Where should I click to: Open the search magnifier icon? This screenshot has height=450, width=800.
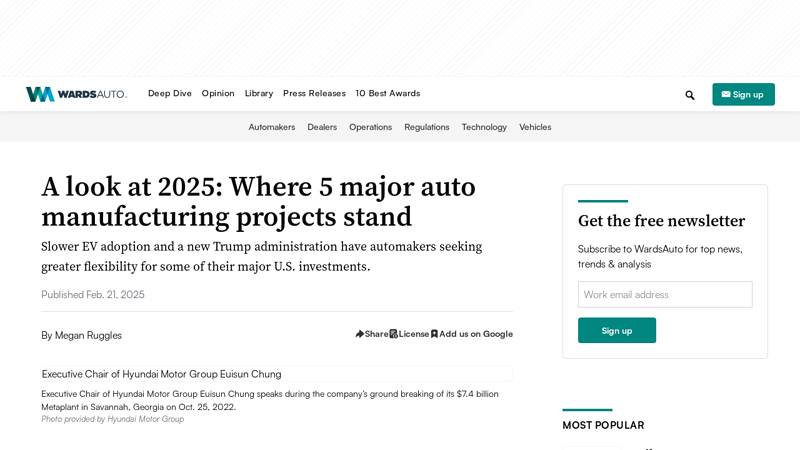click(x=690, y=95)
